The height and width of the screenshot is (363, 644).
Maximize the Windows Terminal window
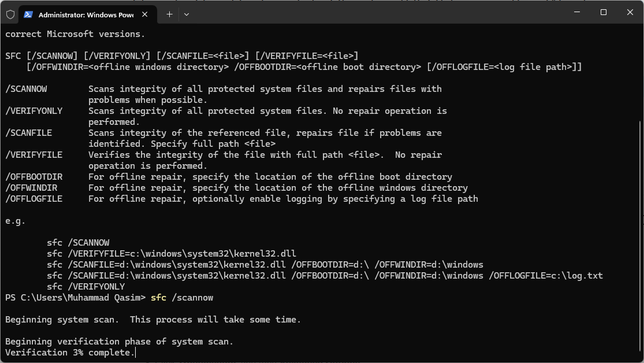tap(603, 12)
